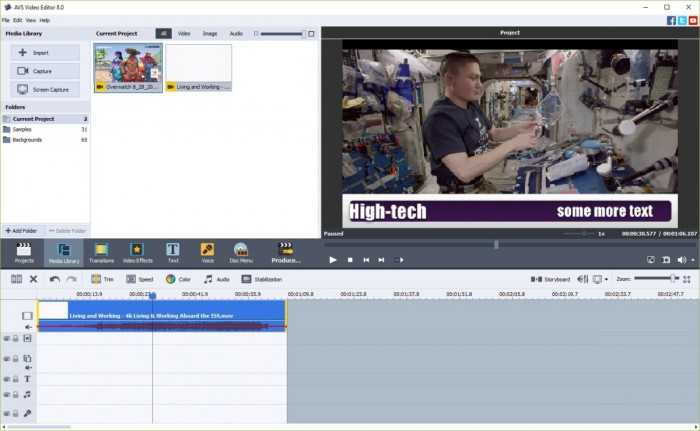Open the Media Library section
Image resolution: width=700 pixels, height=431 pixels.
point(63,253)
